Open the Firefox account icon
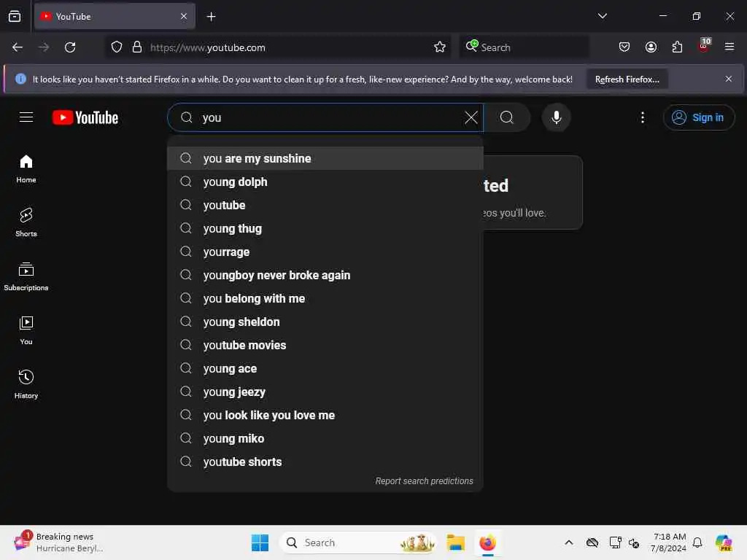 (651, 47)
